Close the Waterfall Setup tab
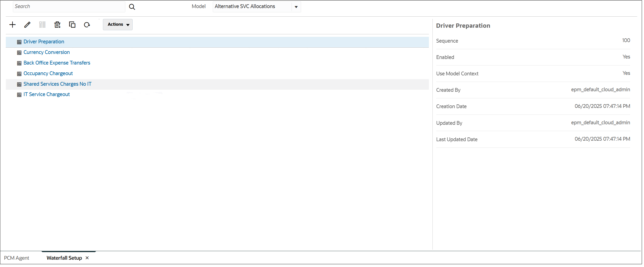This screenshot has height=267, width=644. pyautogui.click(x=87, y=258)
